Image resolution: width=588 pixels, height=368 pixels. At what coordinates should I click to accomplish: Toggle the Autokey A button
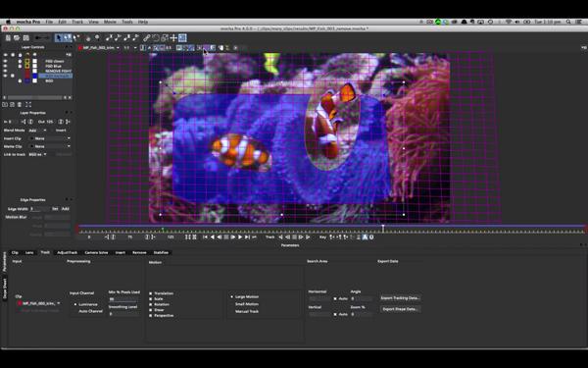pyautogui.click(x=365, y=237)
